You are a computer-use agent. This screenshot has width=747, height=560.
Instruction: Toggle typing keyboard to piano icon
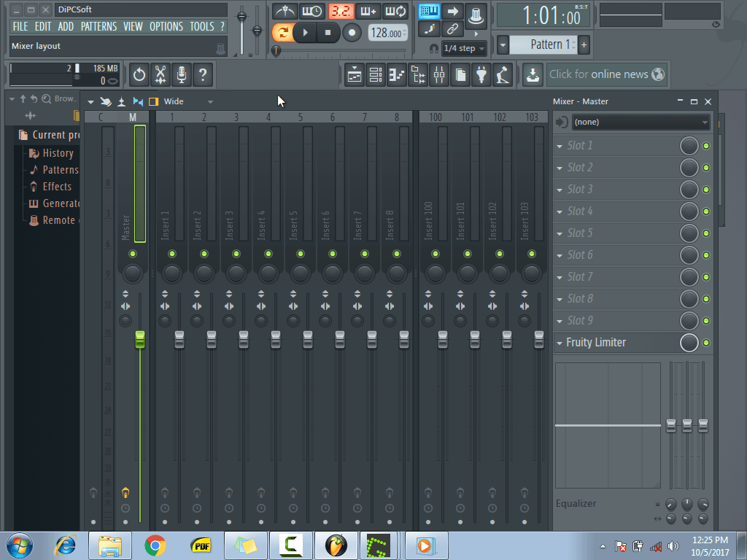point(429,11)
